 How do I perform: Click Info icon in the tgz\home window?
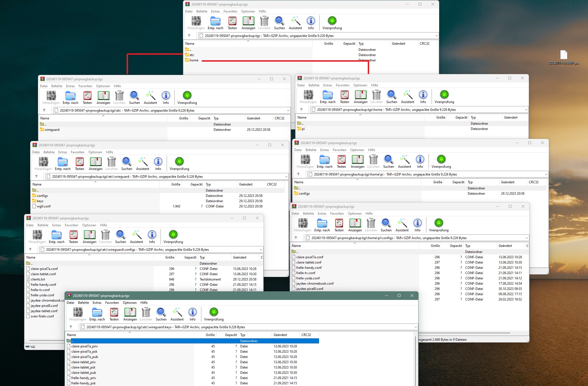tap(423, 95)
